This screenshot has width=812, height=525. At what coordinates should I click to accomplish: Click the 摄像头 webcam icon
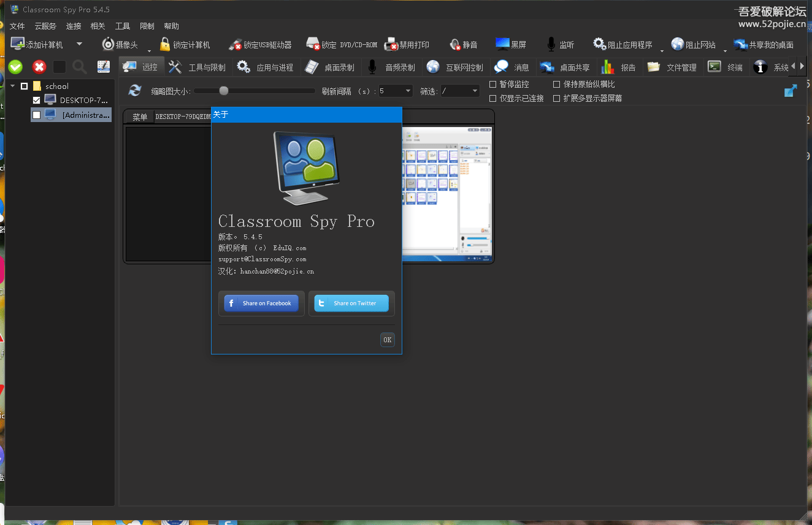(108, 44)
